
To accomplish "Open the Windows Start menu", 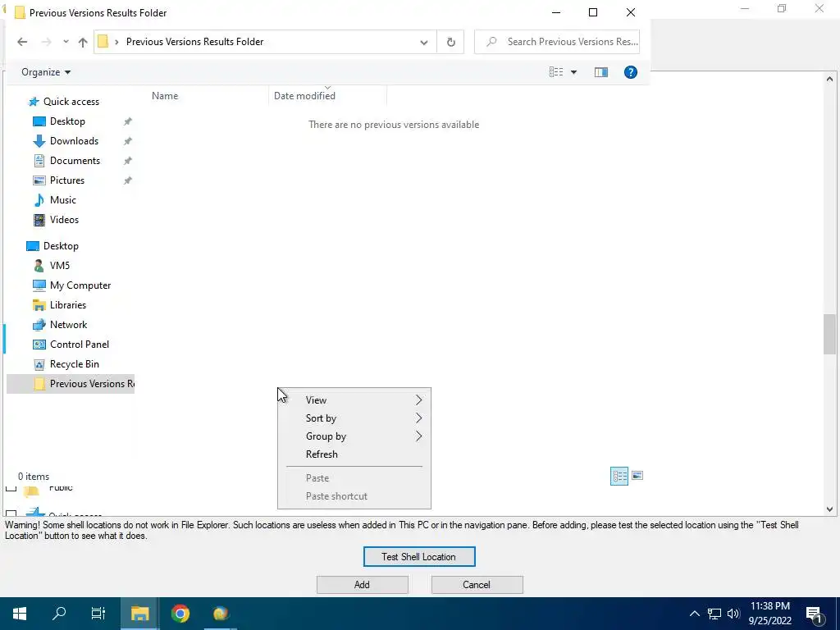I will [x=20, y=614].
